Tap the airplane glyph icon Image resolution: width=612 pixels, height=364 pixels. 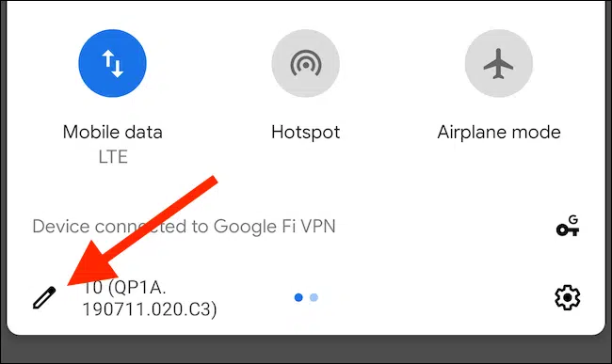coord(498,64)
